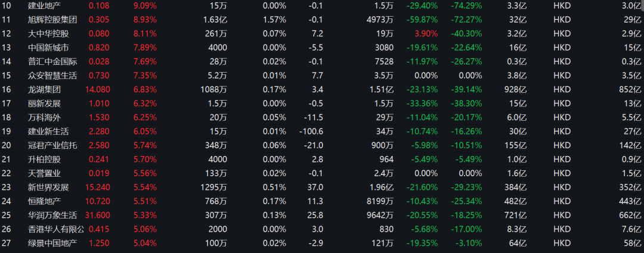Click price 15.240 of 新世界发展

(97, 187)
